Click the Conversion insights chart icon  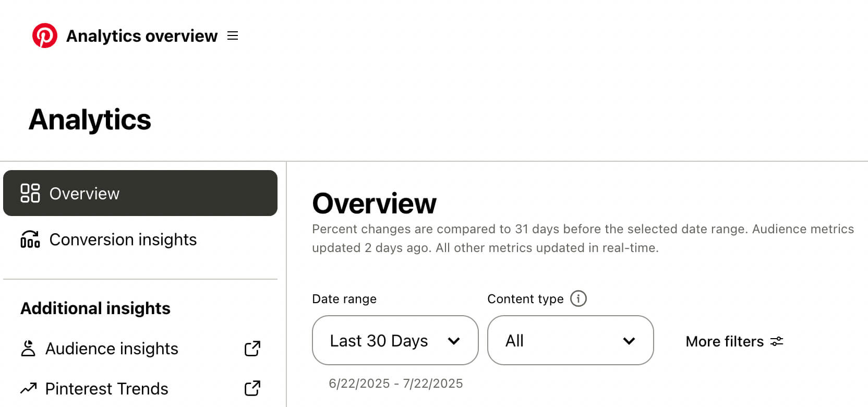coord(30,239)
